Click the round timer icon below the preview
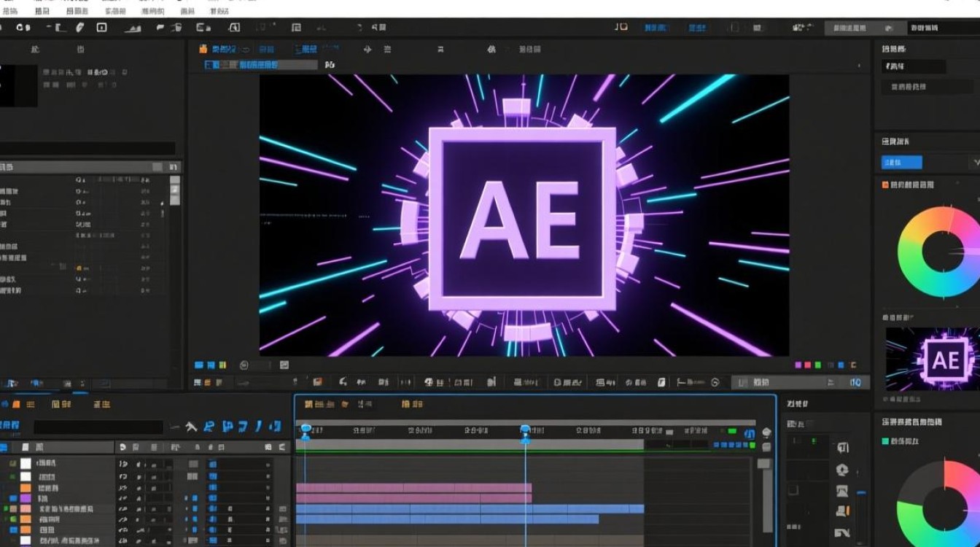 click(244, 365)
